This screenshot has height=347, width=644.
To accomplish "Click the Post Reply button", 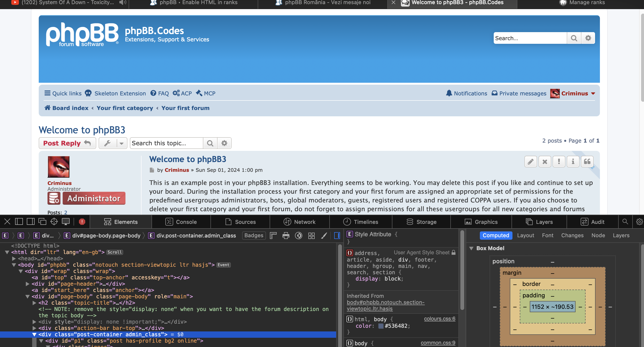I will click(x=67, y=143).
